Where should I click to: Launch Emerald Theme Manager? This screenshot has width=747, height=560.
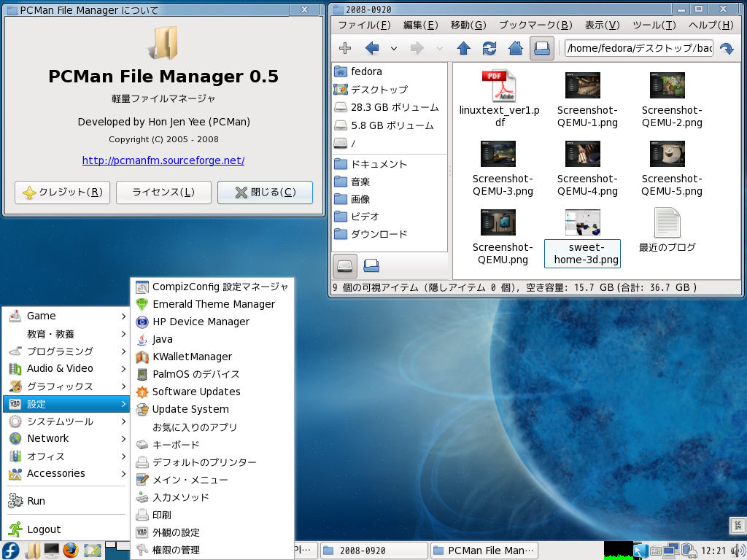pos(212,304)
